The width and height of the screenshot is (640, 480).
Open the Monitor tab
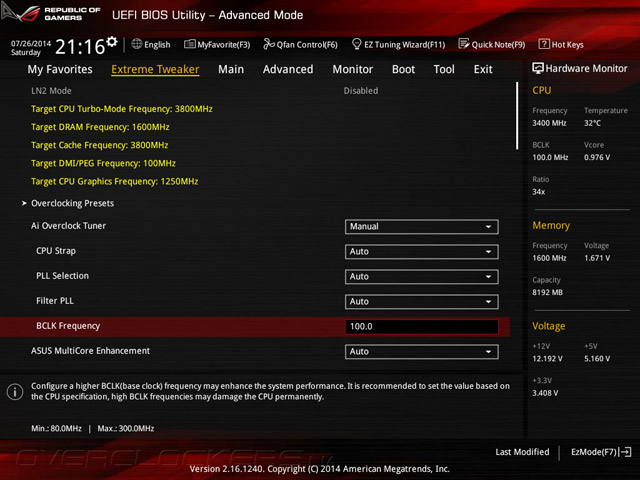point(353,69)
